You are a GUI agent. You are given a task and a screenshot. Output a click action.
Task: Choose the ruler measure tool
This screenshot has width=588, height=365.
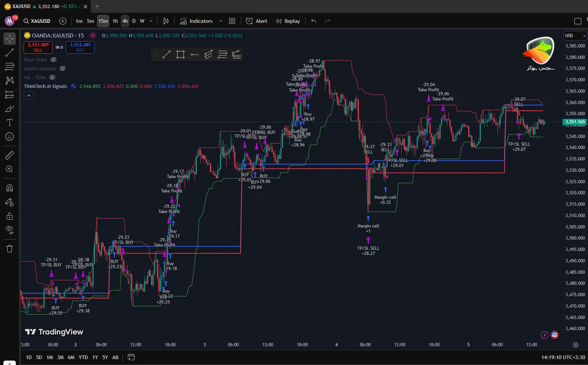pos(10,155)
